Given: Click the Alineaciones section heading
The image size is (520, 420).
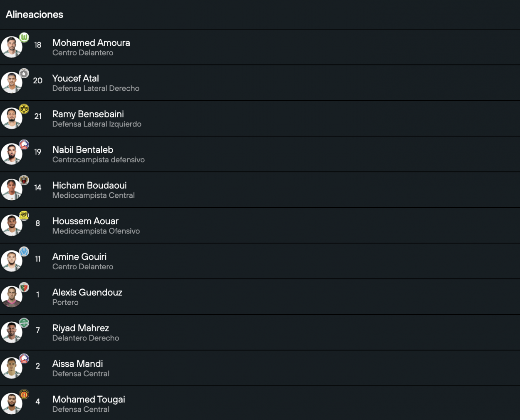Looking at the screenshot, I should tap(35, 15).
